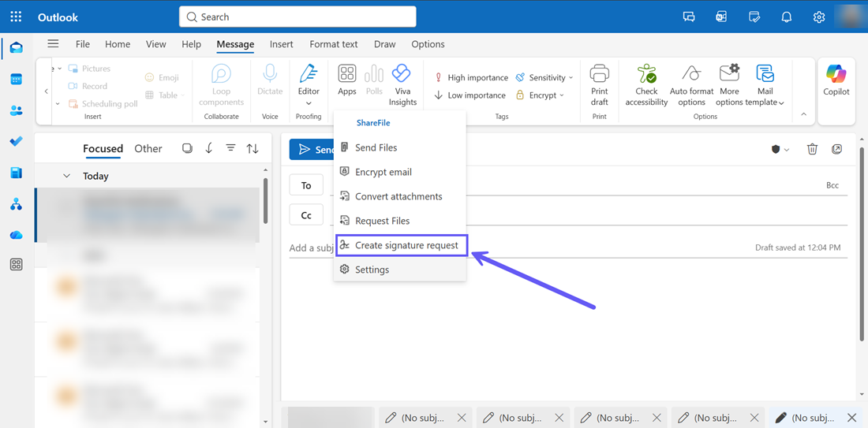Switch to the Draw tab

[385, 44]
